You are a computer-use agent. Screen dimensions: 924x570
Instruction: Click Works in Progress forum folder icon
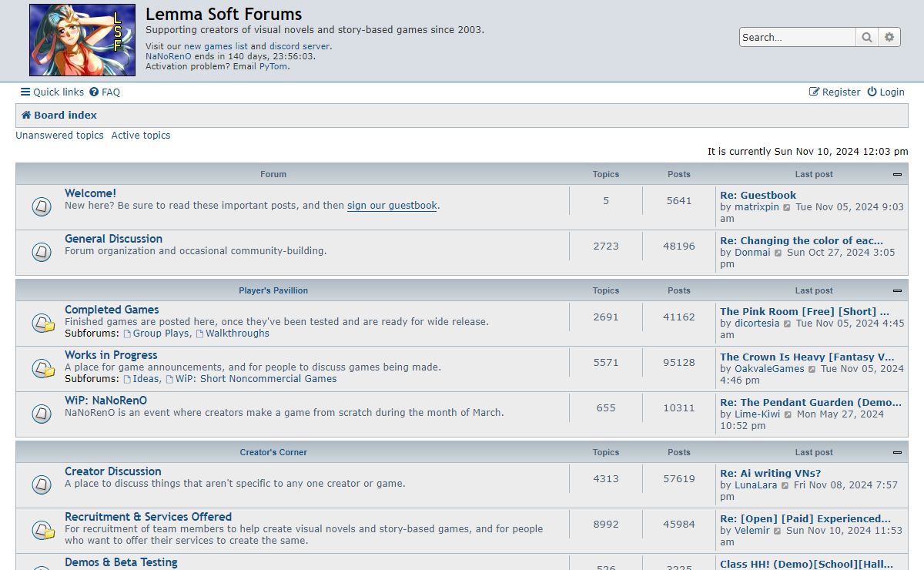click(43, 368)
